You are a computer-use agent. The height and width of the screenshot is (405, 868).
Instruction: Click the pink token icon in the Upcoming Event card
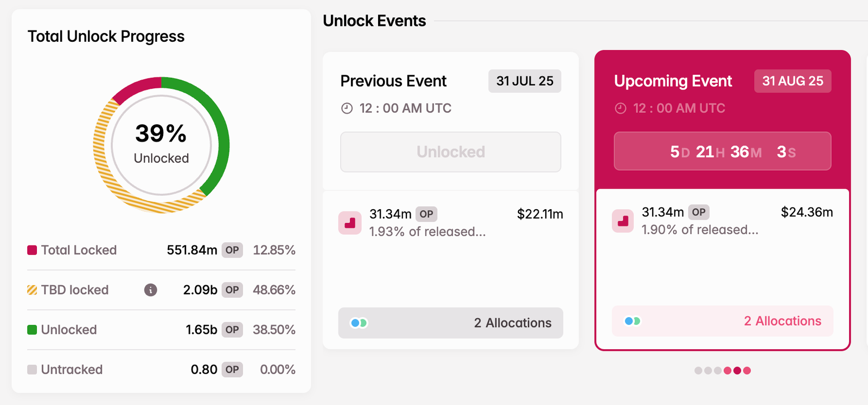pos(622,221)
